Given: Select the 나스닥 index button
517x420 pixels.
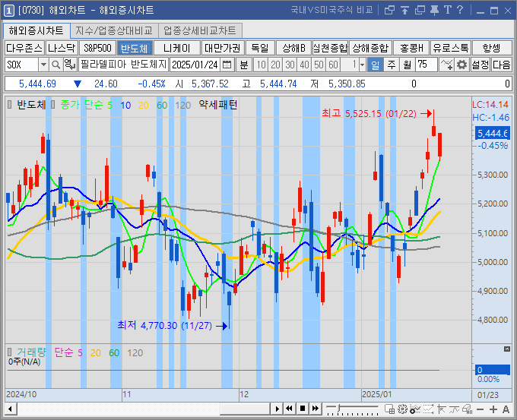Looking at the screenshot, I should coord(62,48).
